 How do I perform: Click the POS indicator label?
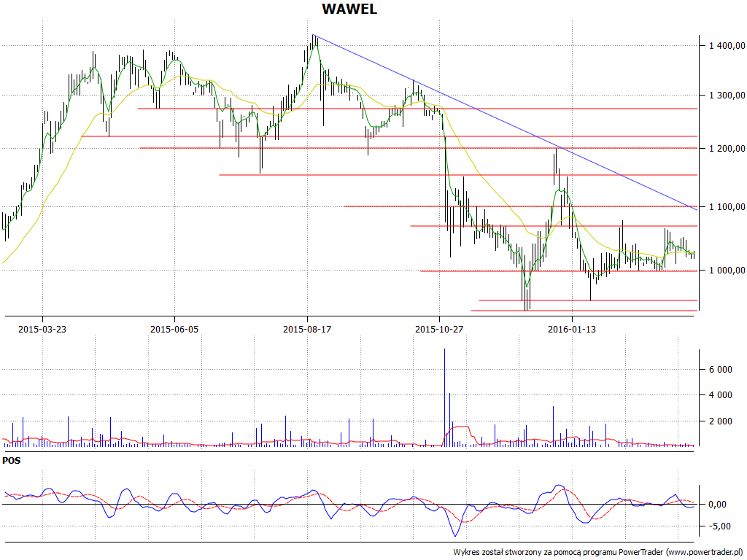pos(12,461)
